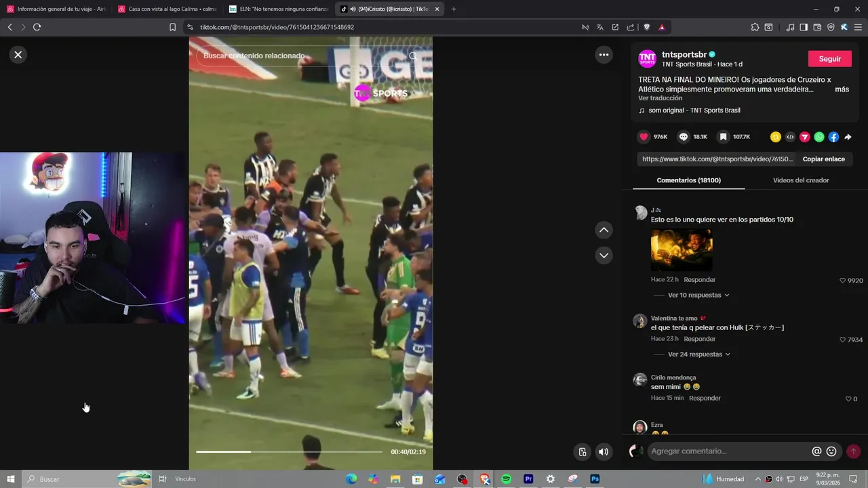The height and width of the screenshot is (488, 868).
Task: Bookmark this page icon in address bar
Action: pos(172,27)
